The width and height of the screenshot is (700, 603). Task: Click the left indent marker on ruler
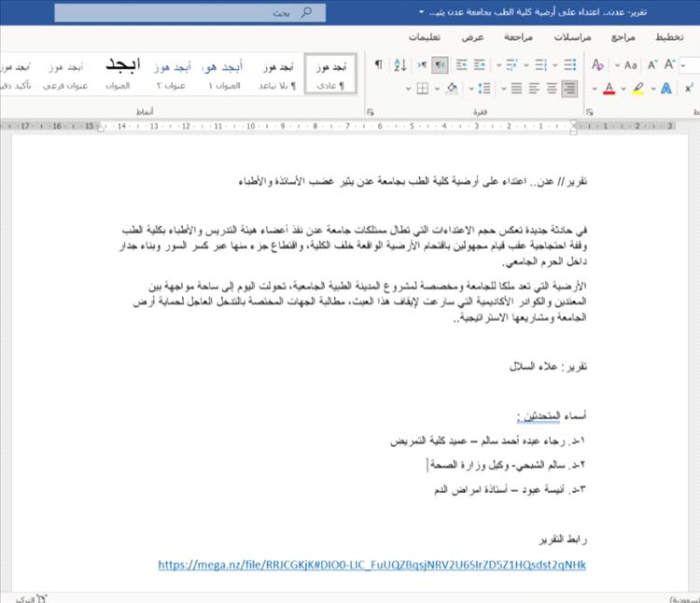[x=101, y=128]
